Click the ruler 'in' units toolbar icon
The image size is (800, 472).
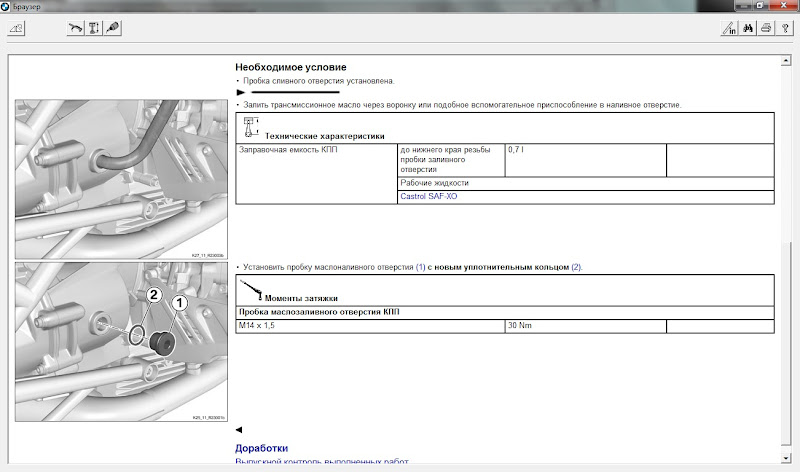point(730,28)
